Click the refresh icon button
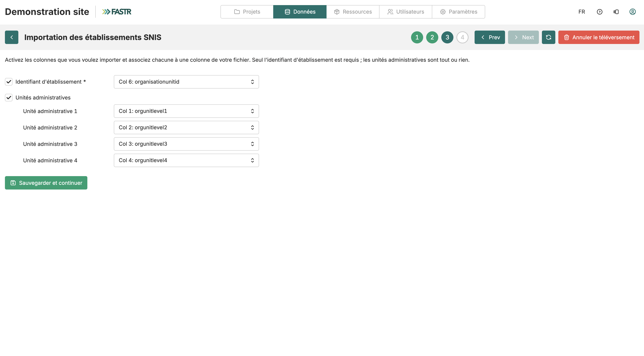This screenshot has height=356, width=644. coord(549,37)
